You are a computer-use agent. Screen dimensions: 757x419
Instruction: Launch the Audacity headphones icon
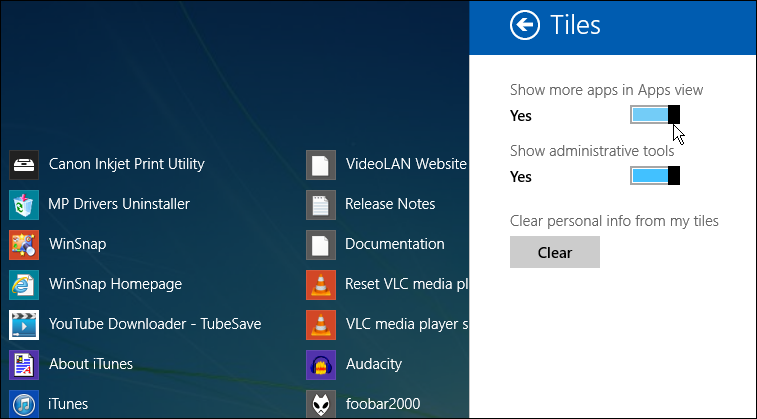pos(321,365)
